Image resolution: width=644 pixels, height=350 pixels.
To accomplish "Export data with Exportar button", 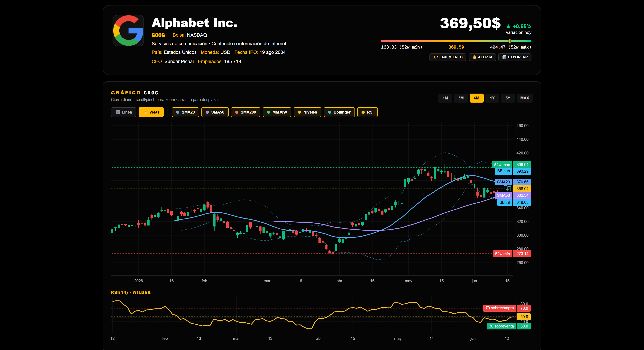I will click(515, 57).
